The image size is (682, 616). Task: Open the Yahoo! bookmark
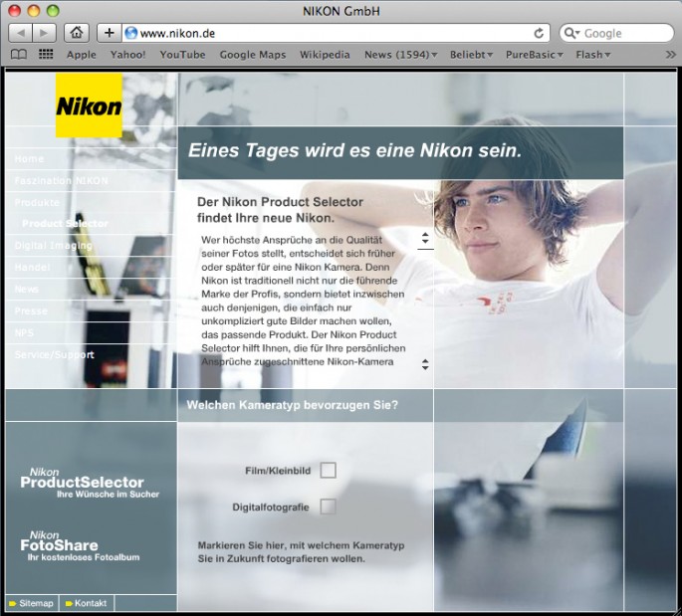pos(127,55)
